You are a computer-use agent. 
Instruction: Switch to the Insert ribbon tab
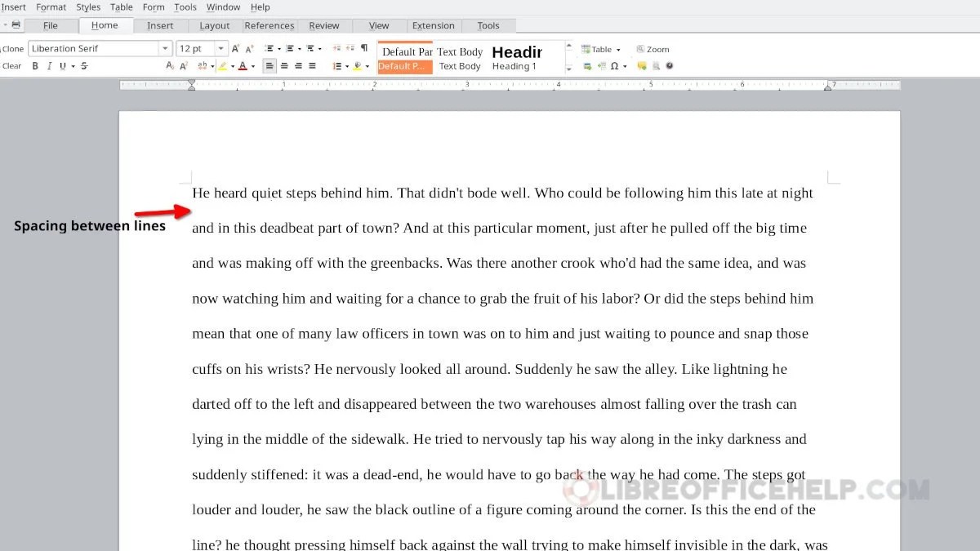[161, 25]
